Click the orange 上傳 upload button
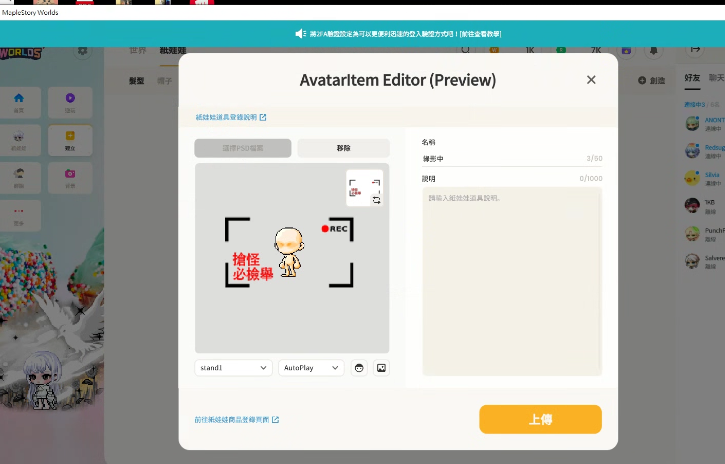This screenshot has height=464, width=725. 540,419
